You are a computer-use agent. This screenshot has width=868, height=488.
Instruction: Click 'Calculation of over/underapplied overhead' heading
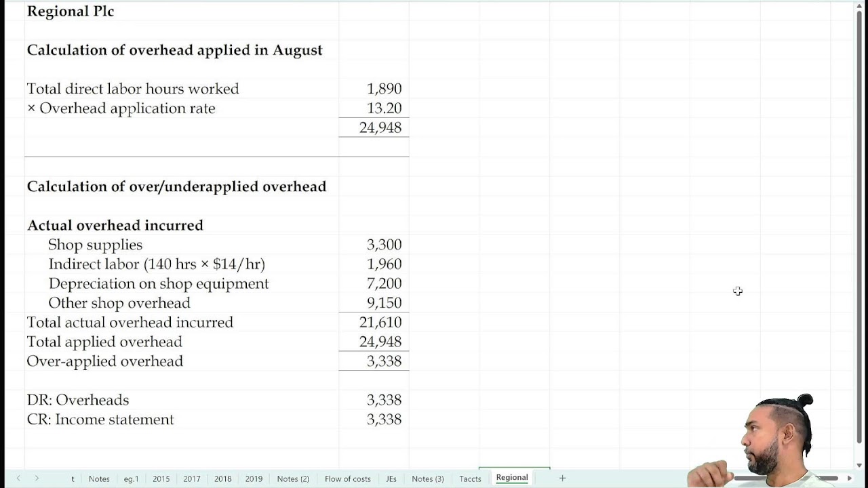(176, 186)
